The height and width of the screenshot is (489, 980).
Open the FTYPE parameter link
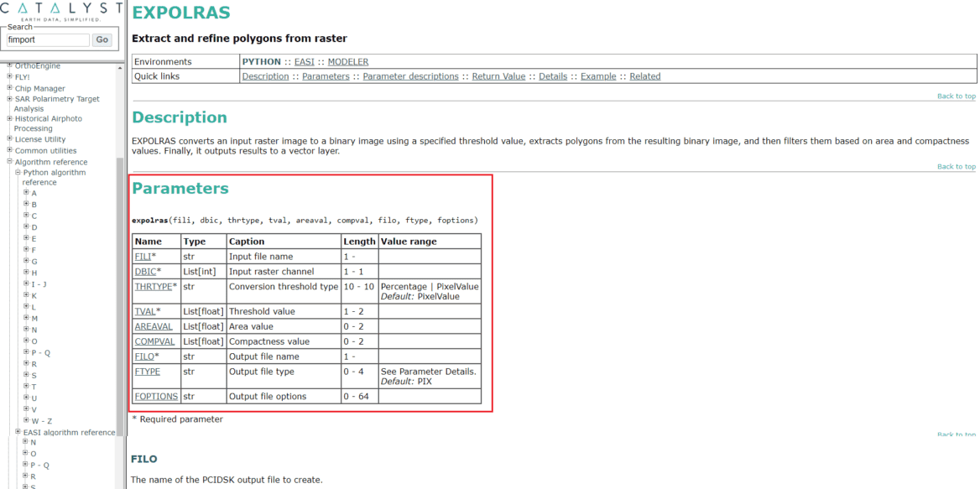click(x=148, y=372)
